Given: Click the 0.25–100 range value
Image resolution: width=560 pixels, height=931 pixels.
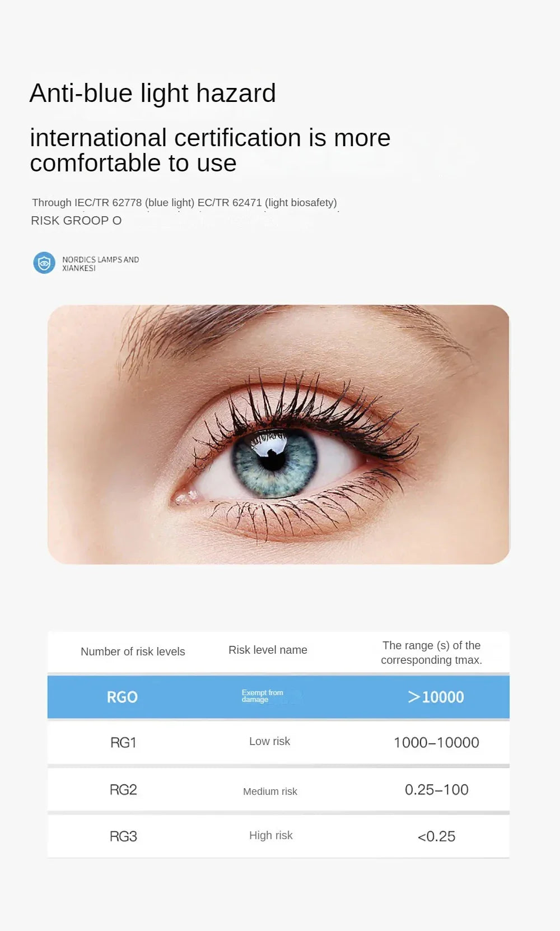Looking at the screenshot, I should [437, 790].
